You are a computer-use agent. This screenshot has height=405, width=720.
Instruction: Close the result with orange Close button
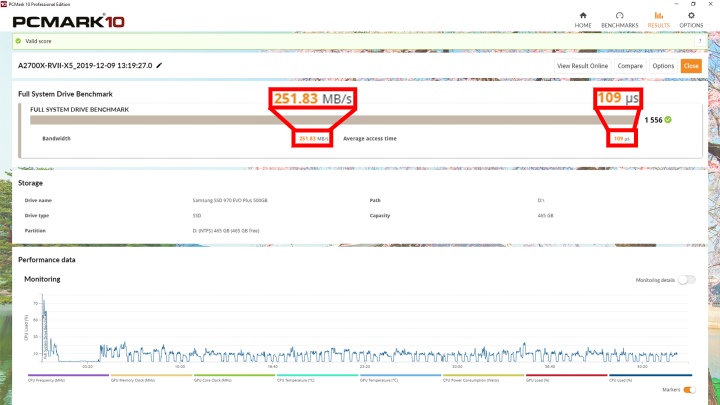pos(691,66)
